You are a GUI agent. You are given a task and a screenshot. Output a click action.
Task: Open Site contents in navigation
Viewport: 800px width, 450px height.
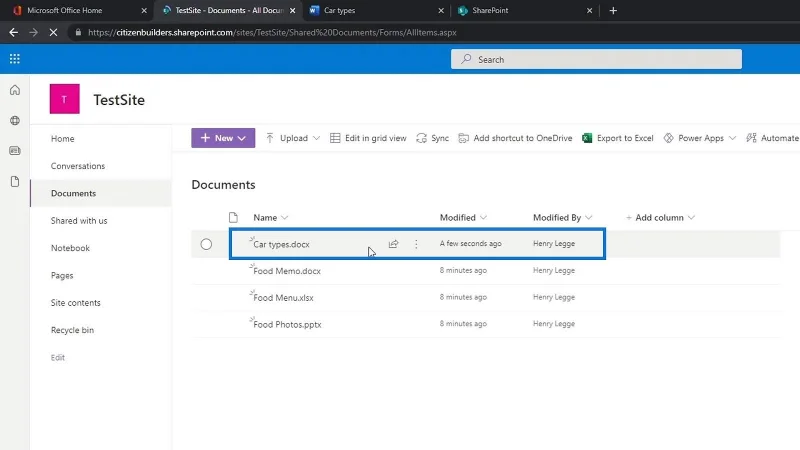pos(76,303)
